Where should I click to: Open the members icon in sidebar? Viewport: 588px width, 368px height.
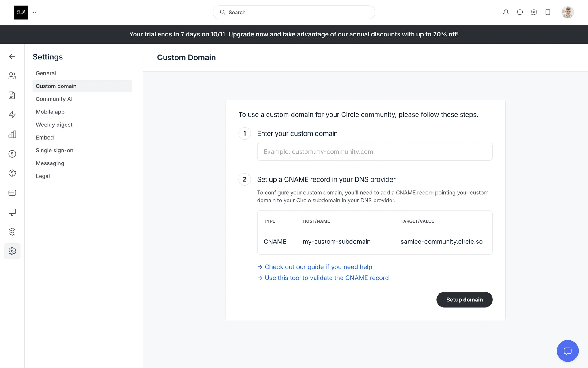12,76
